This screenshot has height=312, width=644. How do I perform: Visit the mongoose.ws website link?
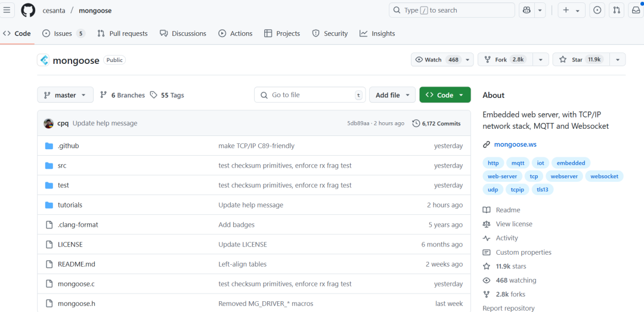(515, 145)
